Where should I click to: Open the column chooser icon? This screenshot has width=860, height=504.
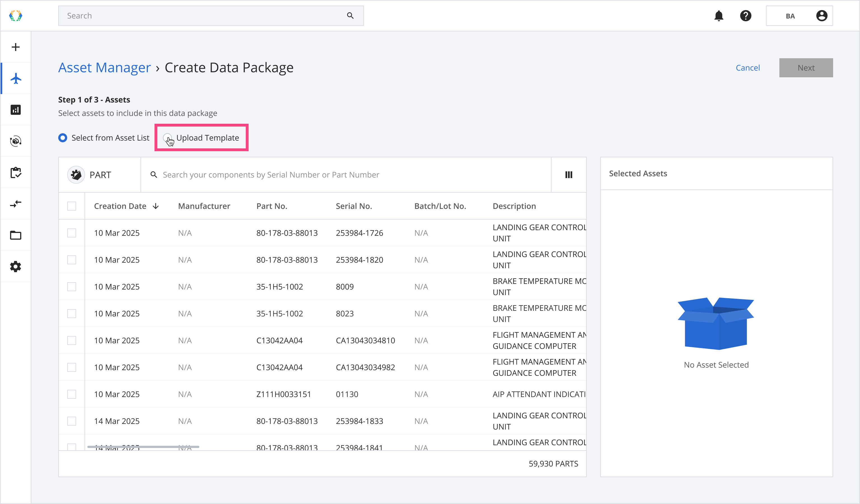point(569,175)
